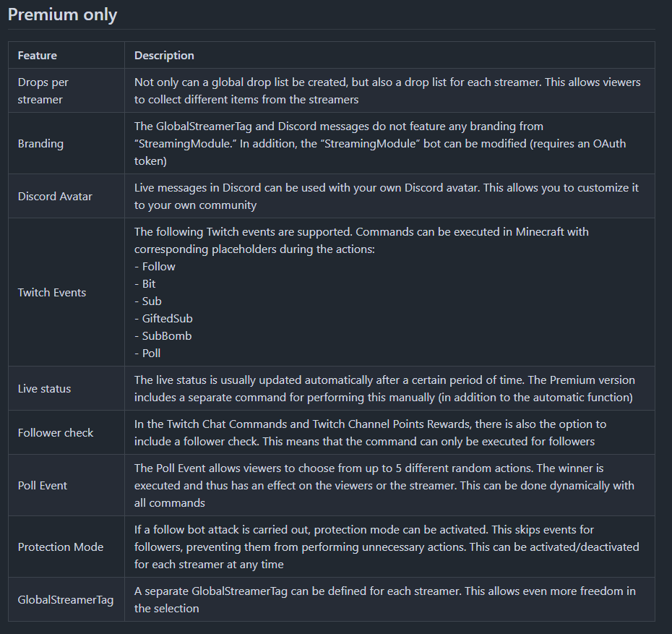Select the "- GiftedSub" list entry
This screenshot has height=634, width=672.
click(163, 319)
